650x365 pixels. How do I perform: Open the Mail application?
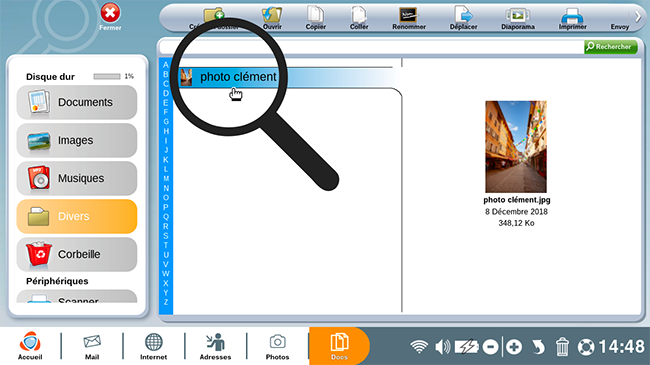pyautogui.click(x=92, y=346)
